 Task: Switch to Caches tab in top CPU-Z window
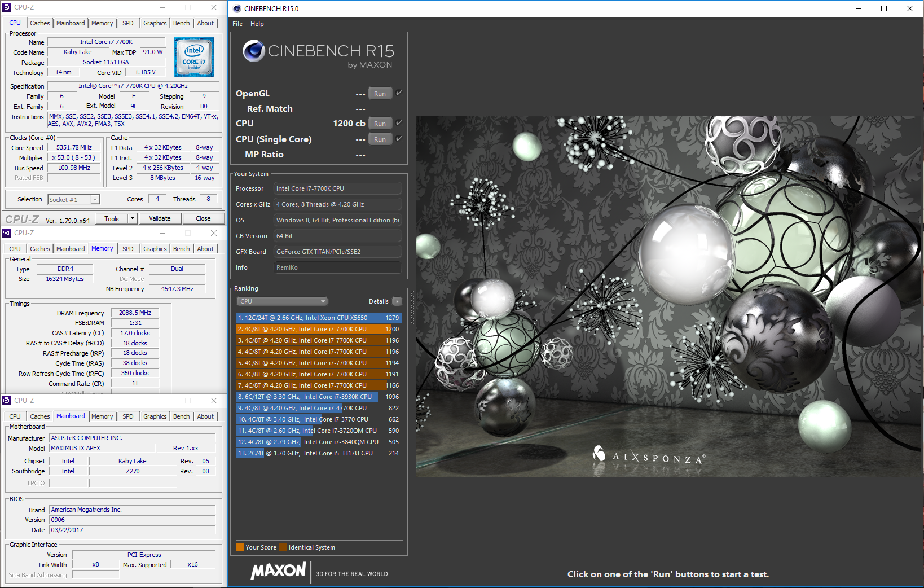[40, 23]
